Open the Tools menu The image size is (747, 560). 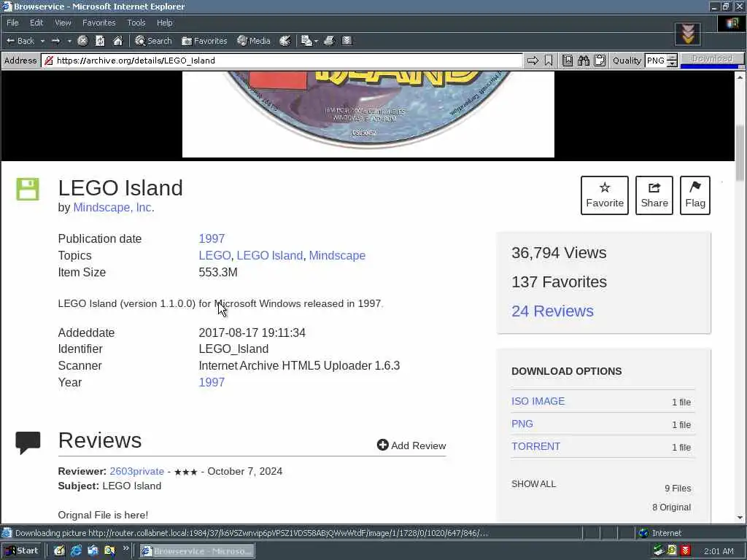(136, 23)
